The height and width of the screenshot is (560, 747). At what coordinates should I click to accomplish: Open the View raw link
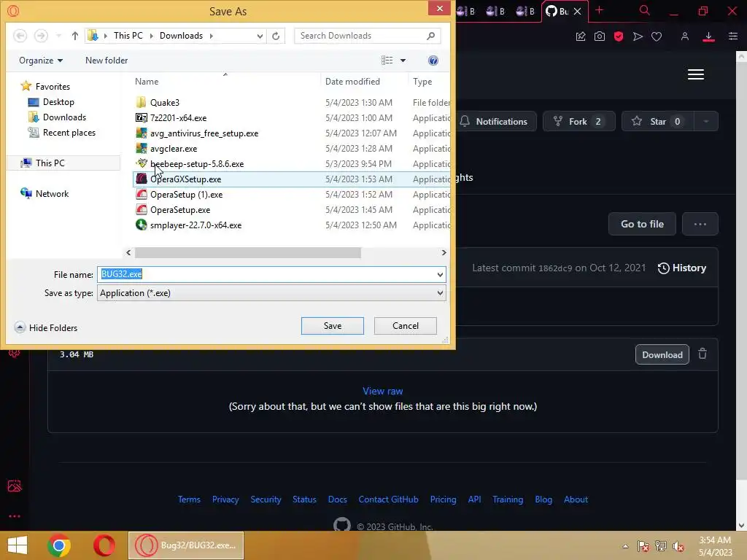point(382,391)
